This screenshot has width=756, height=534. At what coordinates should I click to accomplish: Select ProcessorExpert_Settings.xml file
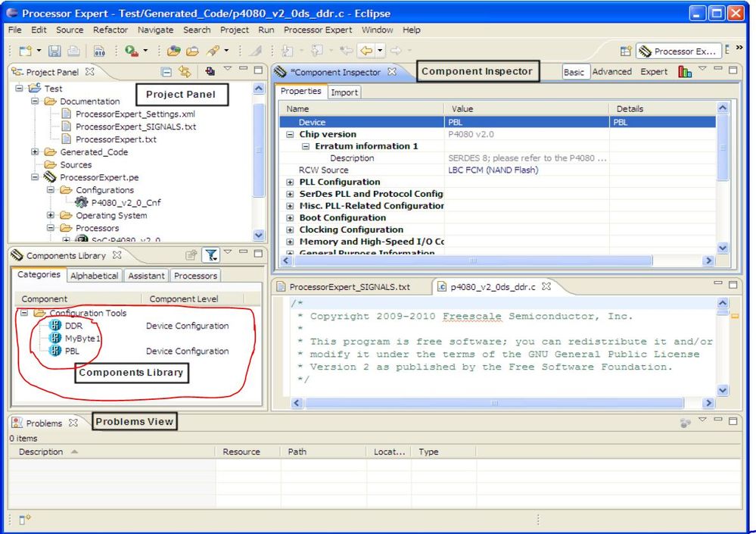click(135, 114)
